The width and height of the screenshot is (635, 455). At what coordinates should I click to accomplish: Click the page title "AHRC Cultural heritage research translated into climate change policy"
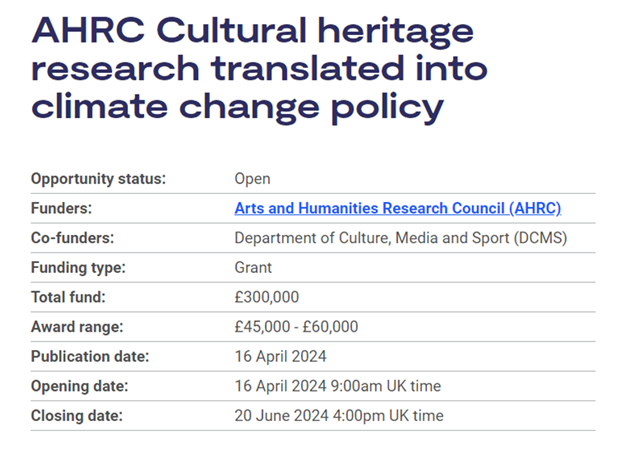pos(259,69)
